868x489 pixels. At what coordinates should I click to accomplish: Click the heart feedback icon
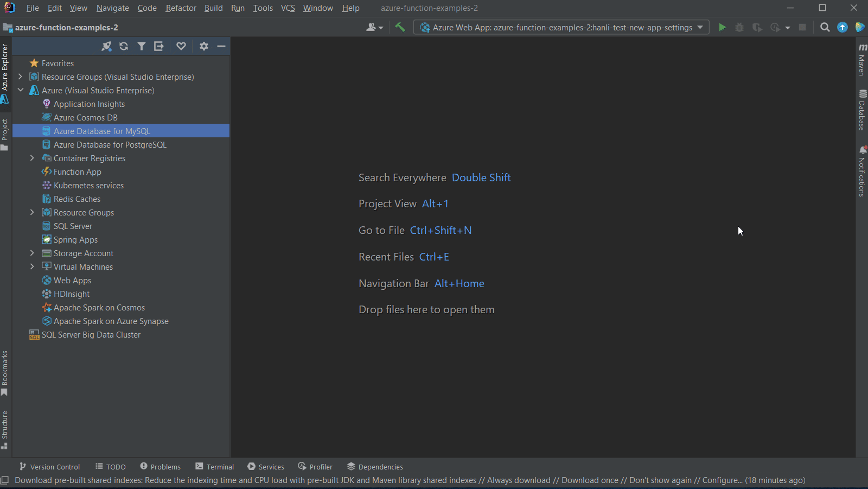(181, 46)
